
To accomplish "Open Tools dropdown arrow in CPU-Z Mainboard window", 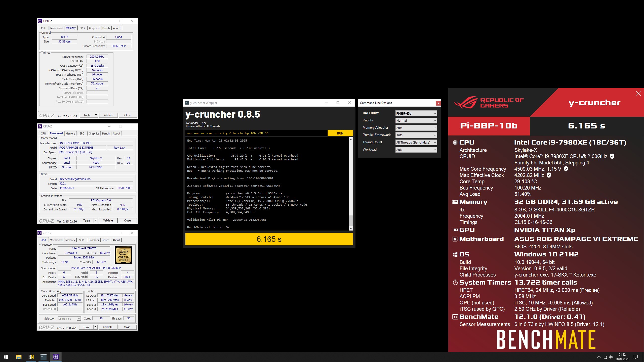I will tap(96, 220).
